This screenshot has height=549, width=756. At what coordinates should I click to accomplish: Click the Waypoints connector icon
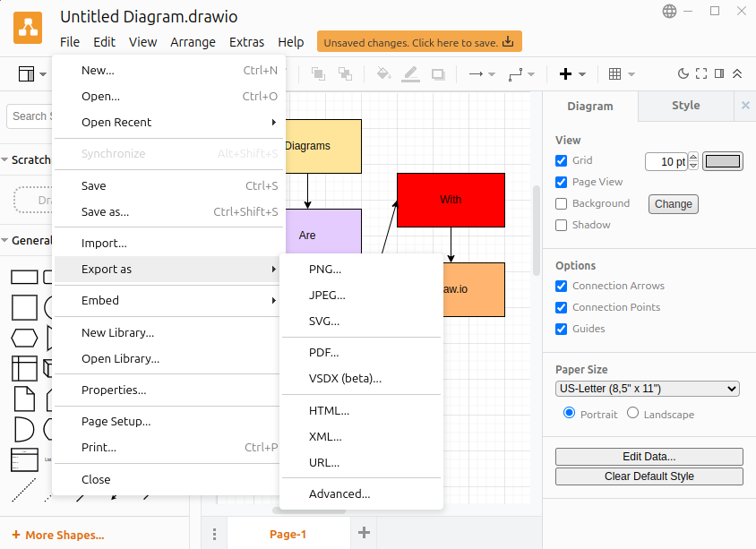[515, 74]
